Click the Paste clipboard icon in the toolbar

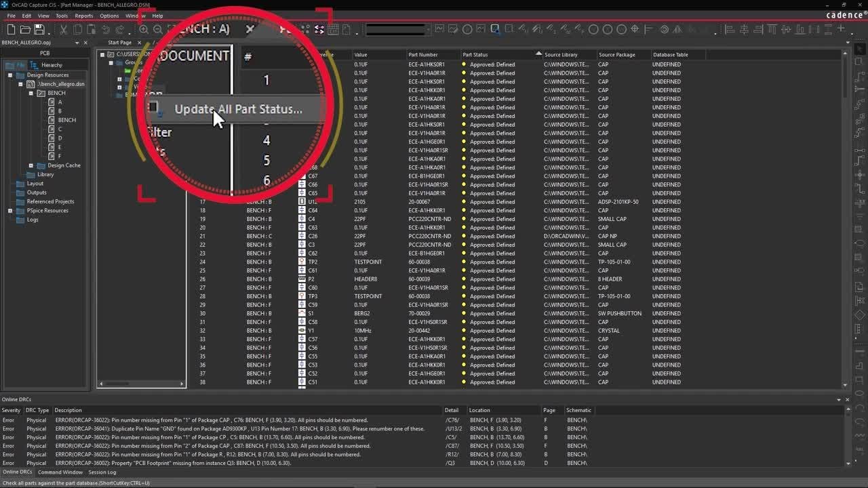(x=91, y=29)
